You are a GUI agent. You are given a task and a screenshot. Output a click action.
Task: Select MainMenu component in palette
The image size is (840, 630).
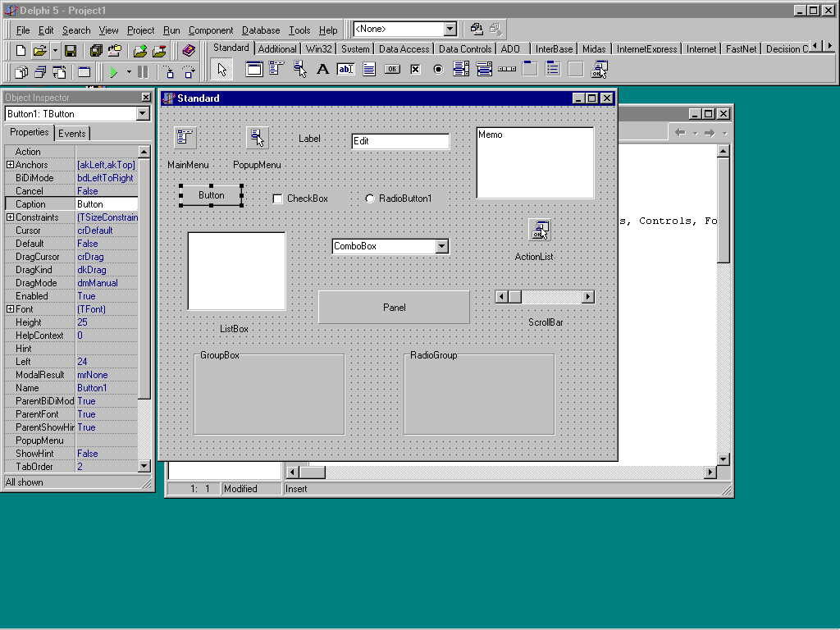coord(276,69)
